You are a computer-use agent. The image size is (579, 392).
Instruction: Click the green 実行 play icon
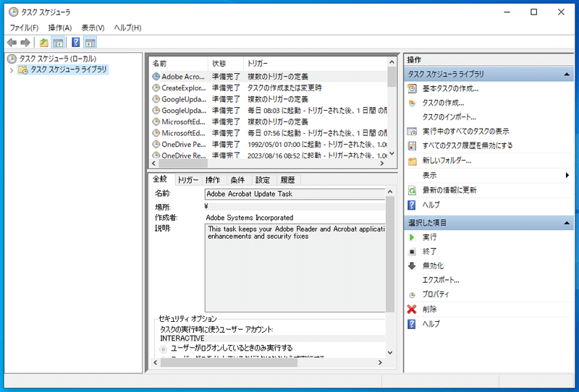point(412,237)
